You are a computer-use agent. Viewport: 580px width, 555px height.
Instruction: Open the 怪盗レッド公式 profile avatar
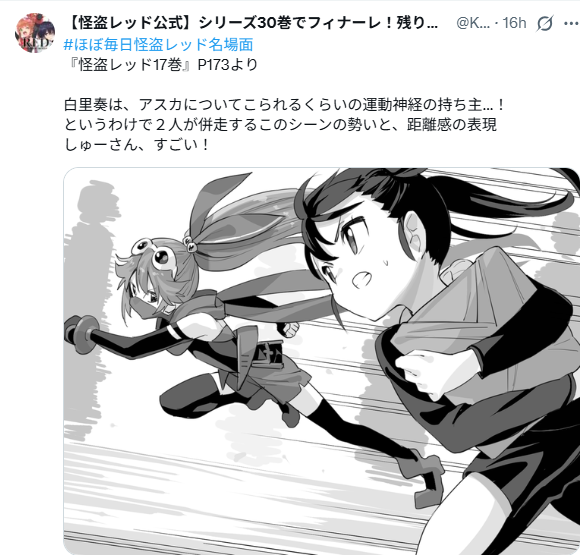click(x=35, y=33)
